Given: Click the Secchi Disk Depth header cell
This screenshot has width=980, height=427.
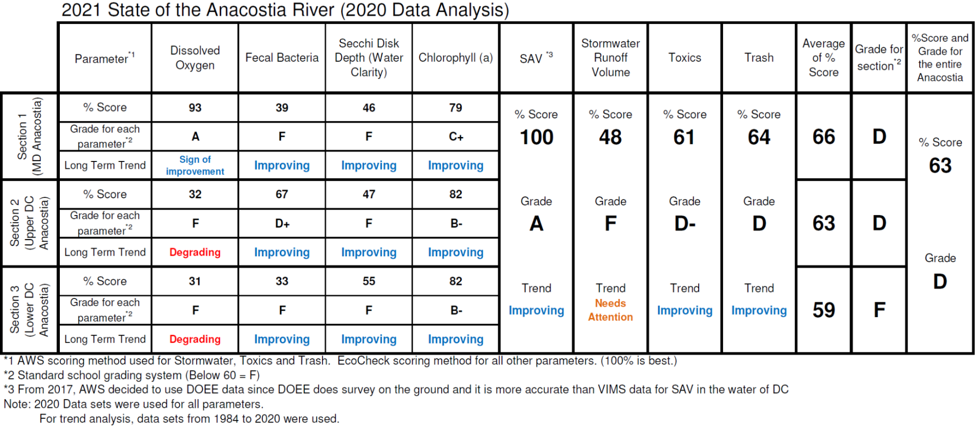Looking at the screenshot, I should (369, 58).
